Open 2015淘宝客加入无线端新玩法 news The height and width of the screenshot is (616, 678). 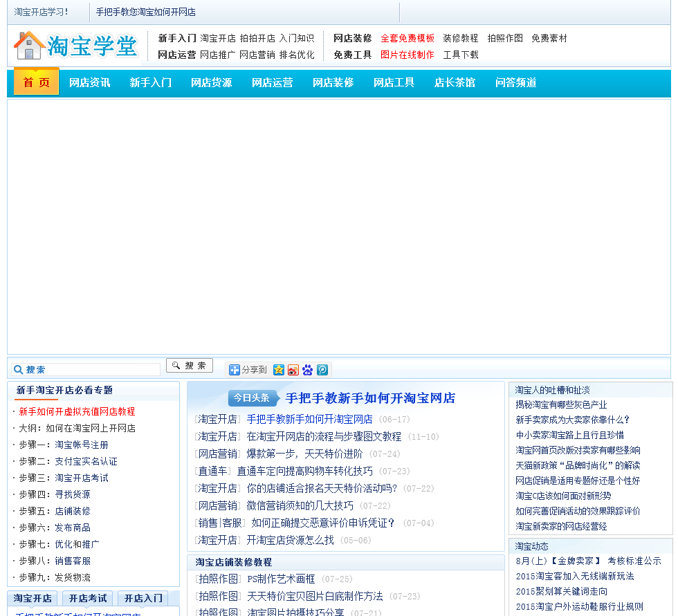pos(575,577)
